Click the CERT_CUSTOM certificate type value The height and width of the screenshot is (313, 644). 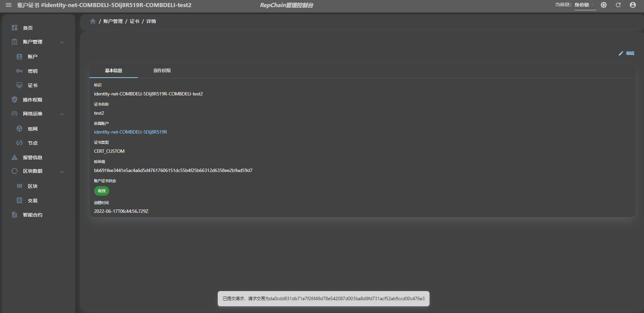click(x=109, y=151)
